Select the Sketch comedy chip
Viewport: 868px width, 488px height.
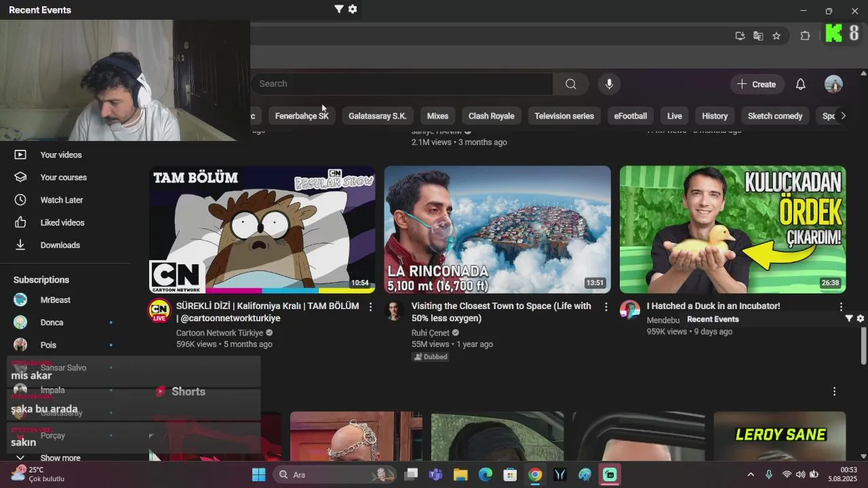tap(775, 116)
